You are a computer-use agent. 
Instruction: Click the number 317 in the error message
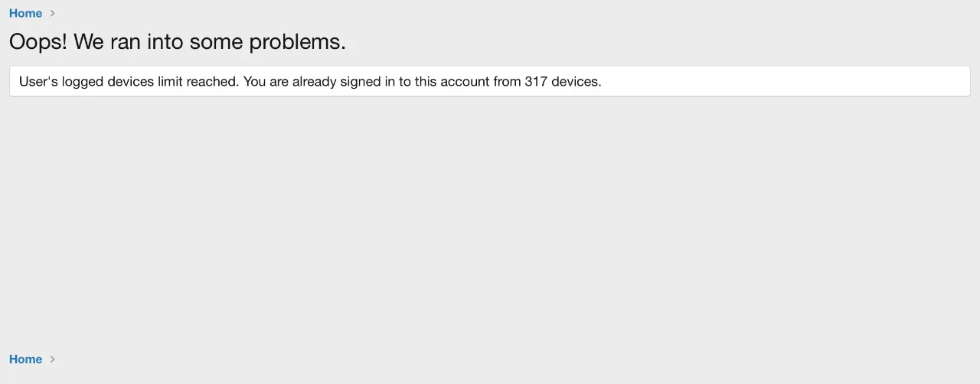(x=536, y=81)
